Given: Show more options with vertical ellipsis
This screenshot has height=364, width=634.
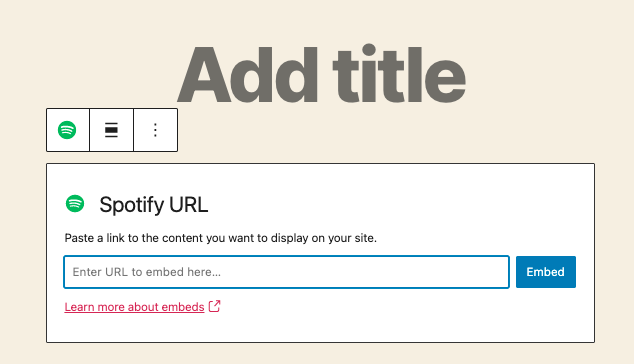Looking at the screenshot, I should coord(155,130).
